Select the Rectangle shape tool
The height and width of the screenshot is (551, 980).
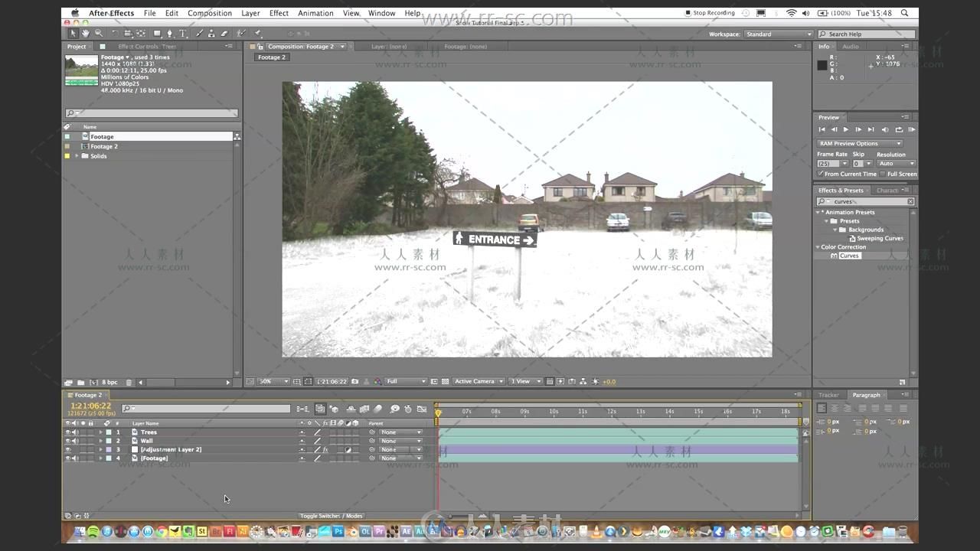coord(157,34)
